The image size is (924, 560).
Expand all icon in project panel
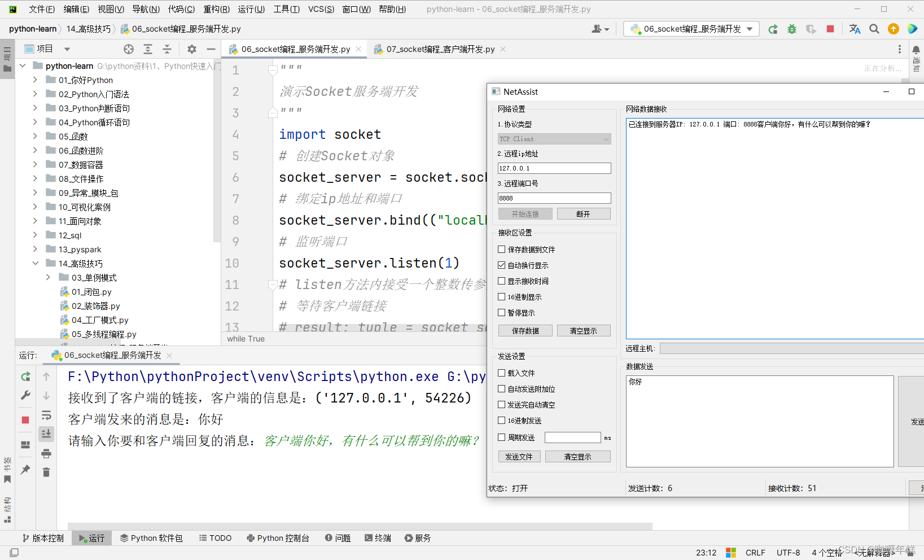(148, 49)
